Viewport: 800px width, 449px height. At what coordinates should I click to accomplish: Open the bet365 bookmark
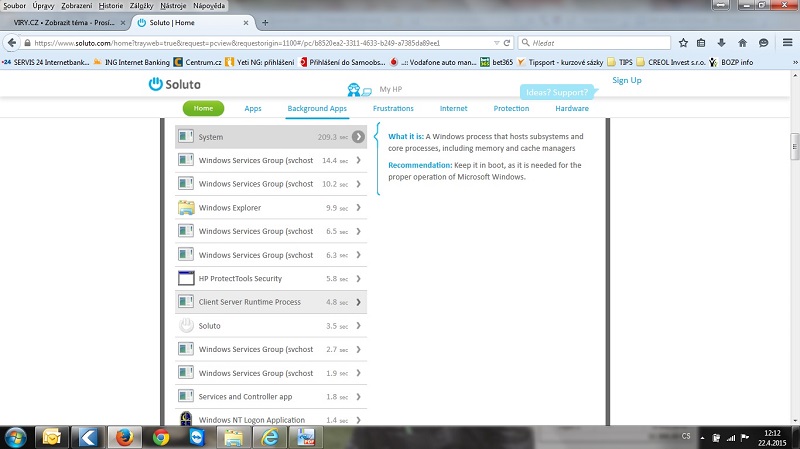(x=497, y=62)
